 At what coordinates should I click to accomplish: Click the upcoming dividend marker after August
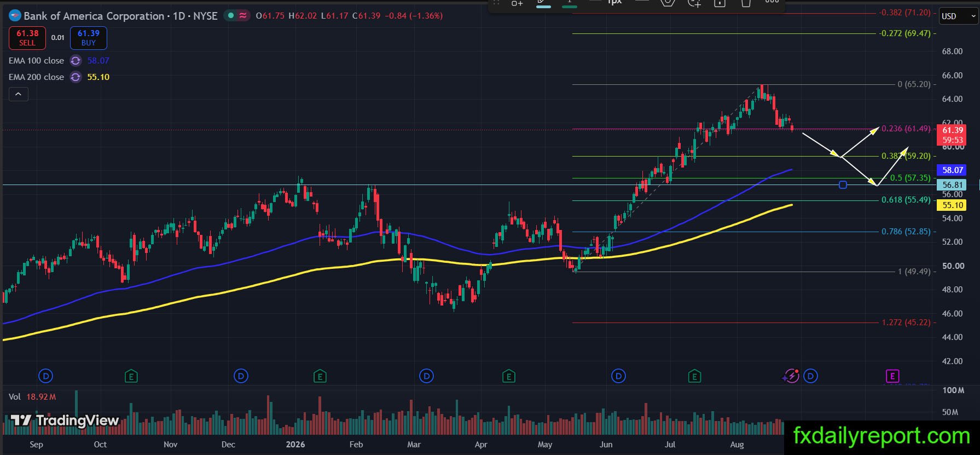810,376
